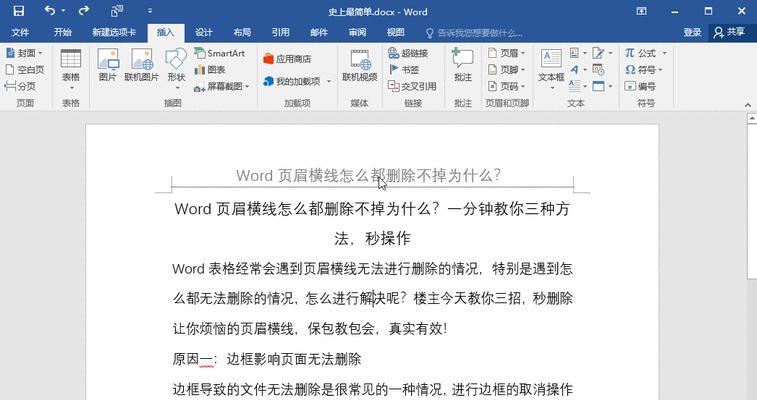The image size is (757, 400).
Task: Insert a bookmark with 书签
Action: click(404, 69)
